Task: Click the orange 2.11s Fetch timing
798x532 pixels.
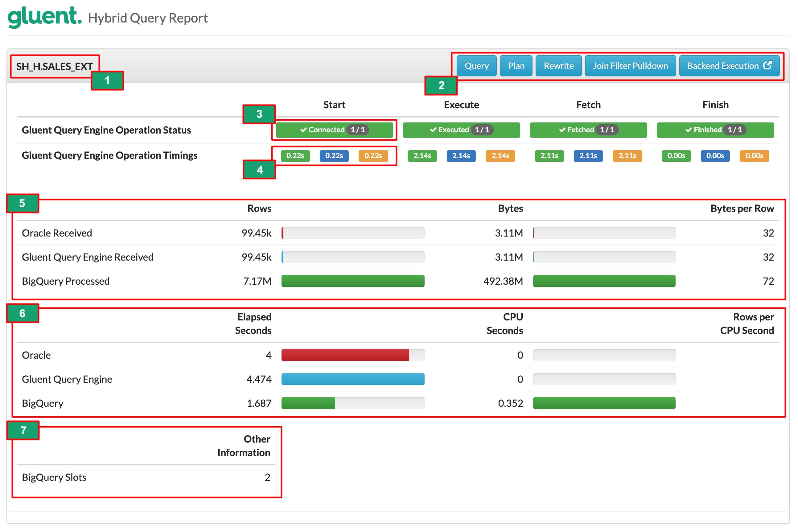Action: pos(627,156)
